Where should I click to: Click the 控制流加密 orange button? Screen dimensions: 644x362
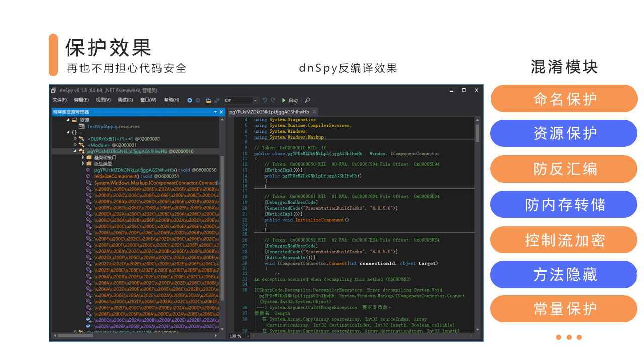point(564,240)
